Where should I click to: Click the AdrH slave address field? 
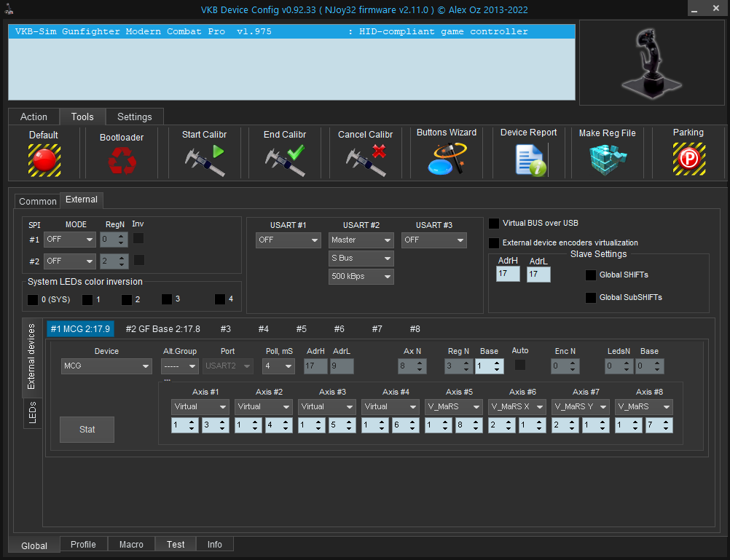(x=508, y=274)
